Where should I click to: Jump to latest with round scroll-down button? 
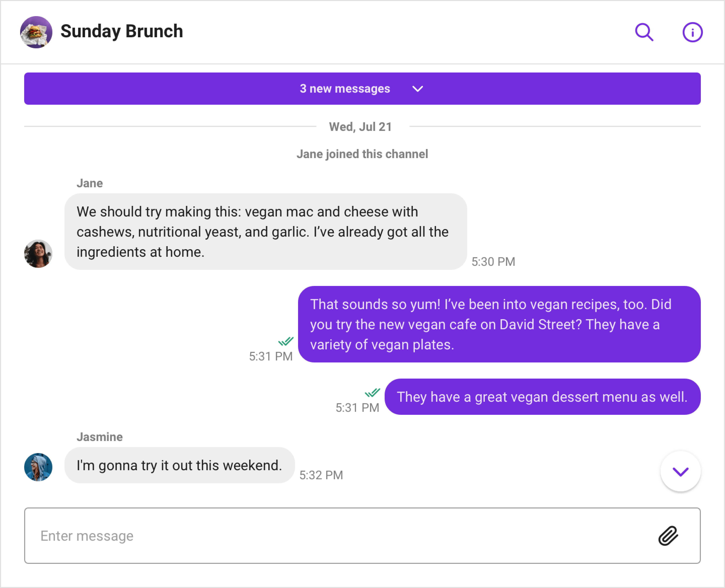click(680, 471)
